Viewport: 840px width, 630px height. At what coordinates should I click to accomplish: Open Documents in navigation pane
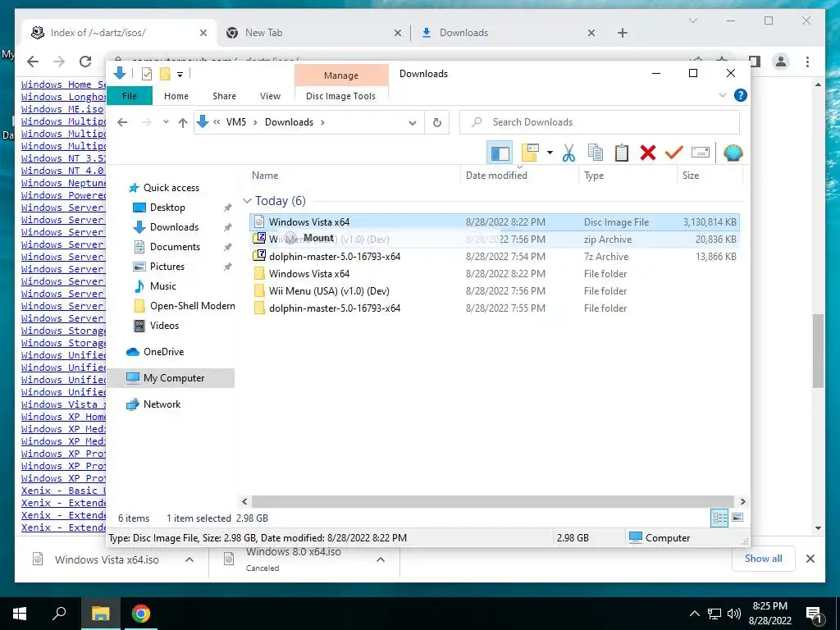coord(175,247)
